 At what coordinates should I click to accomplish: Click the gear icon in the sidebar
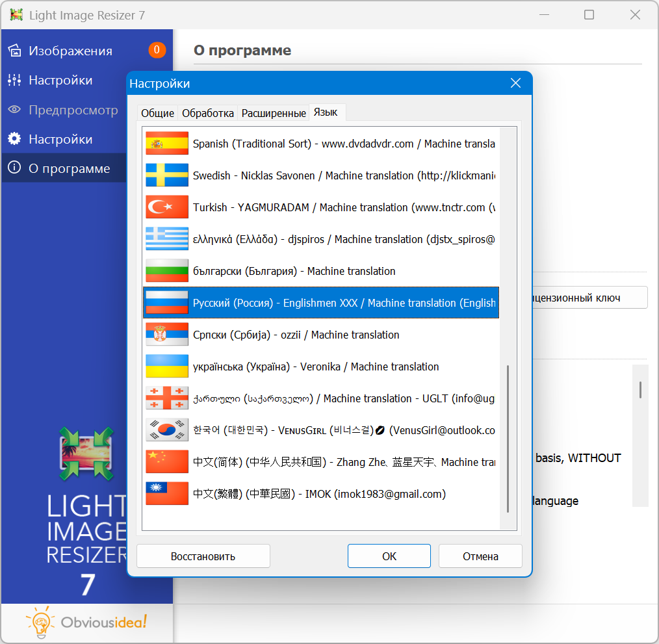[x=15, y=138]
